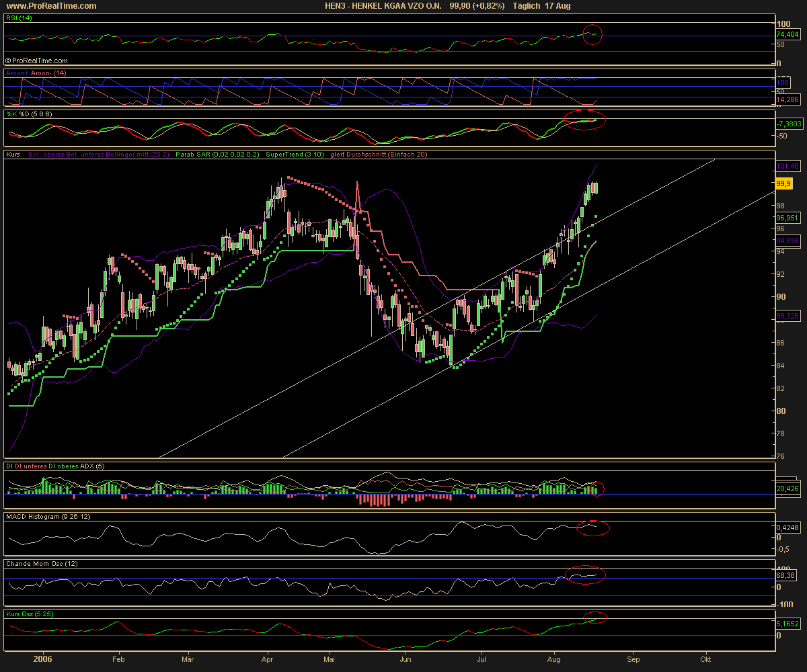807x672 pixels.
Task: Click the red circle on MACD Histogram panel
Action: [x=592, y=528]
